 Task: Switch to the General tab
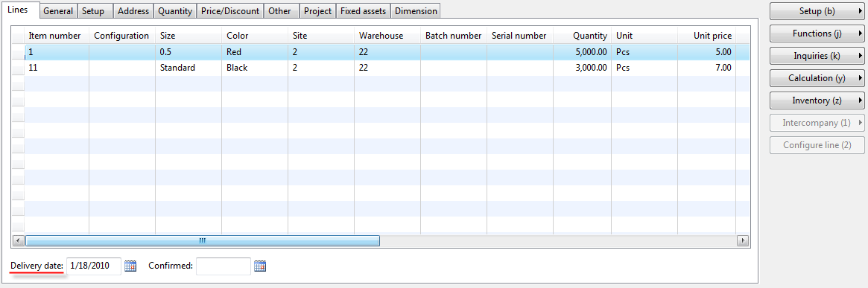[x=58, y=10]
